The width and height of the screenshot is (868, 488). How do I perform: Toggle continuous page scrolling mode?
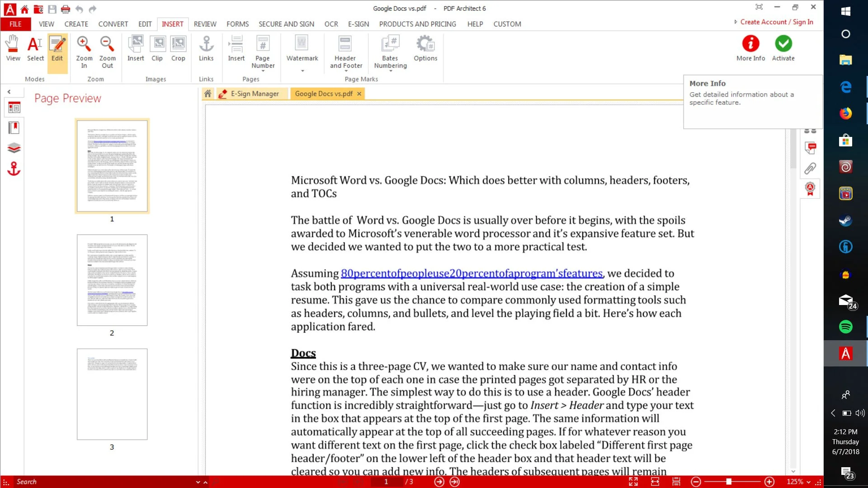pyautogui.click(x=676, y=482)
